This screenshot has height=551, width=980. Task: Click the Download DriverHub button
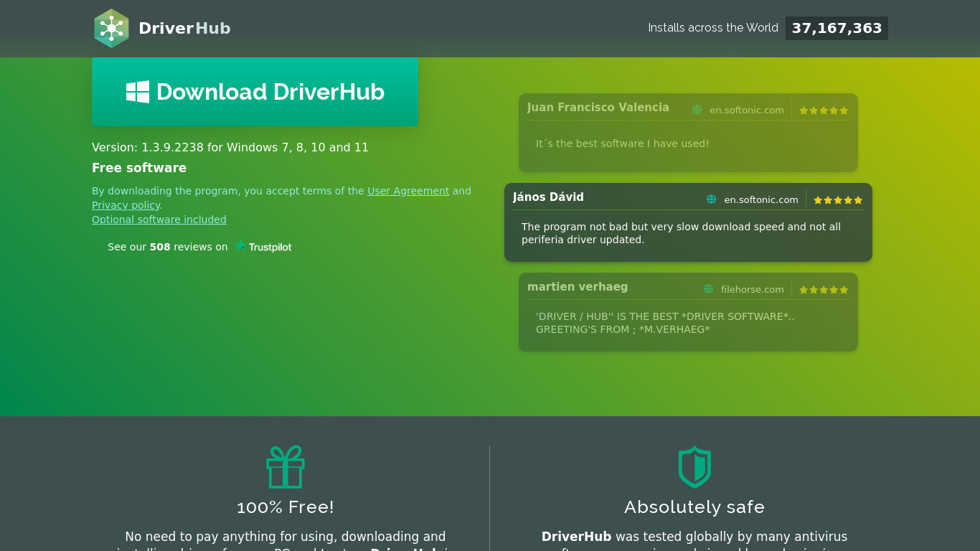tap(255, 92)
